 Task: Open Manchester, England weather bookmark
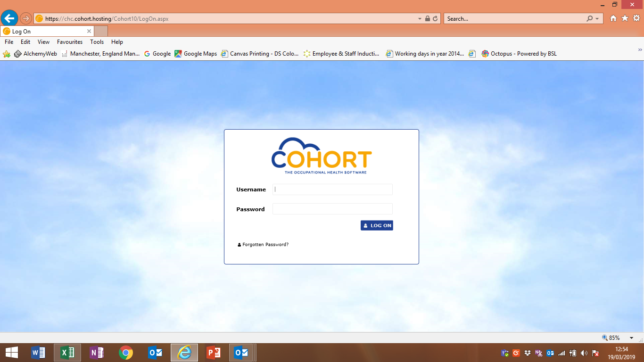(x=100, y=54)
